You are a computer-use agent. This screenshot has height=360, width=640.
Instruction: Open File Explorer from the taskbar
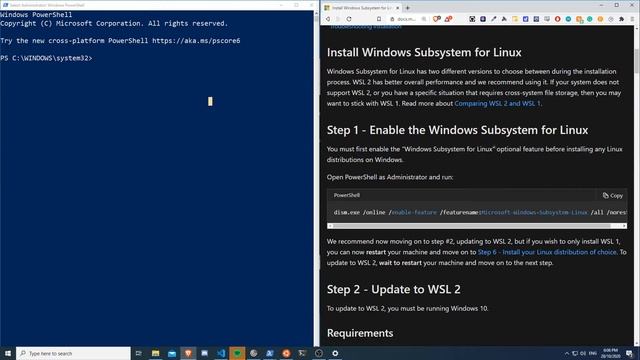[x=156, y=353]
